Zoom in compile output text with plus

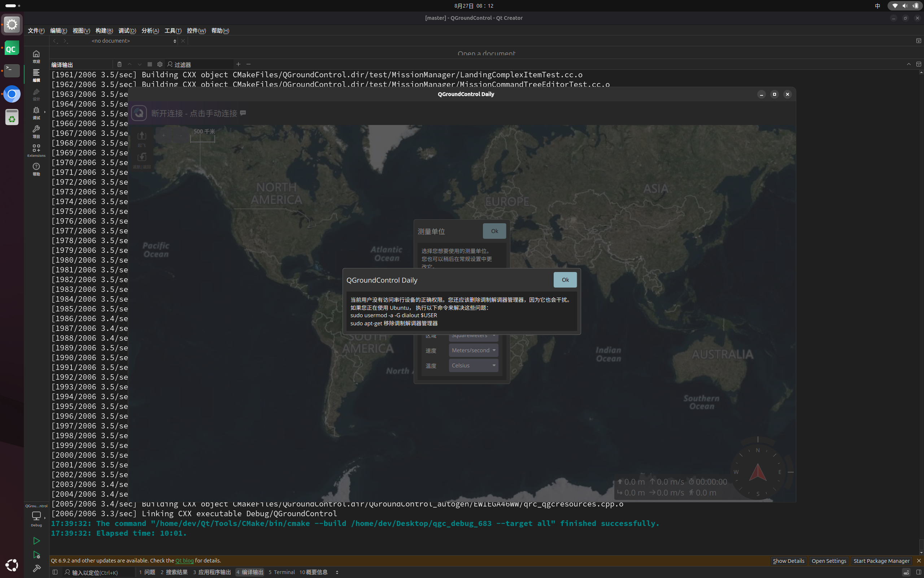[x=238, y=64]
